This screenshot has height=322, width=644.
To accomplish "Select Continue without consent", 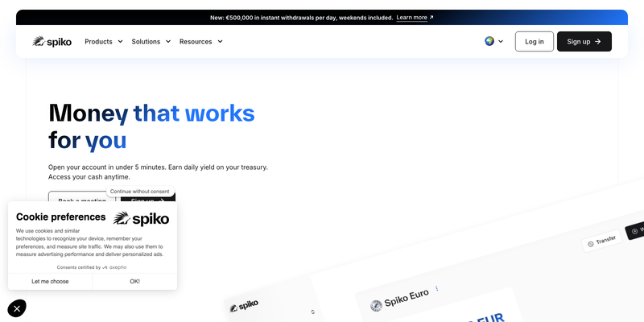I will 139,192.
